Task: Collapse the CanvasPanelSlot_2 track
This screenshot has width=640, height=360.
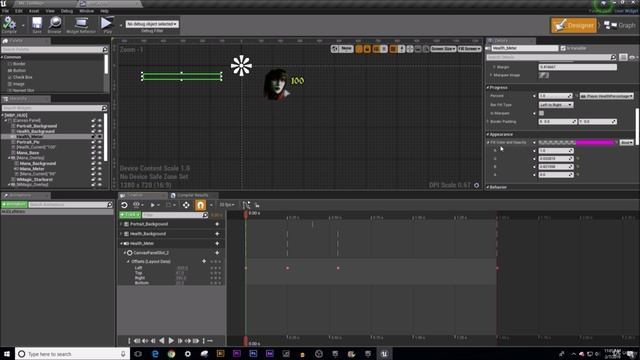Action: click(125, 253)
